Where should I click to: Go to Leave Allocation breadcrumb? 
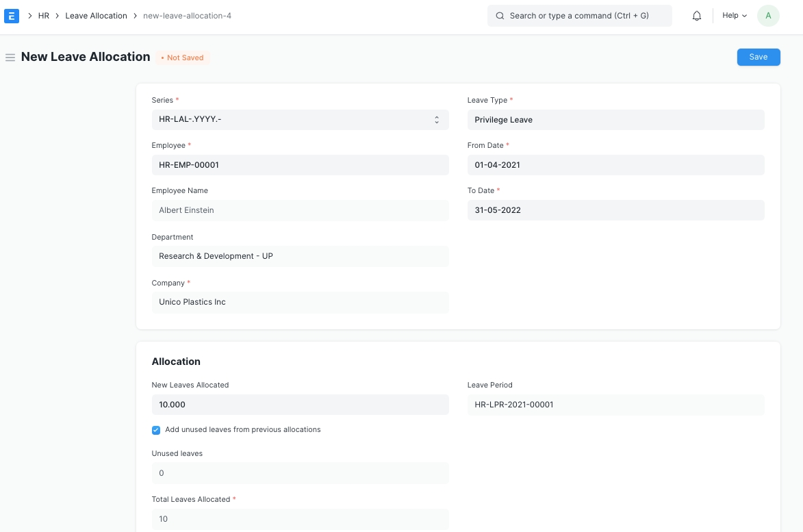pos(96,16)
